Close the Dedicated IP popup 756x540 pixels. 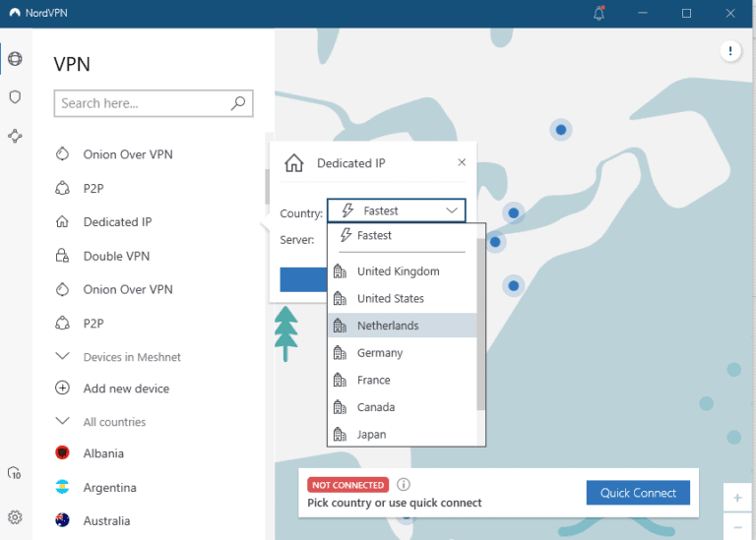click(462, 163)
